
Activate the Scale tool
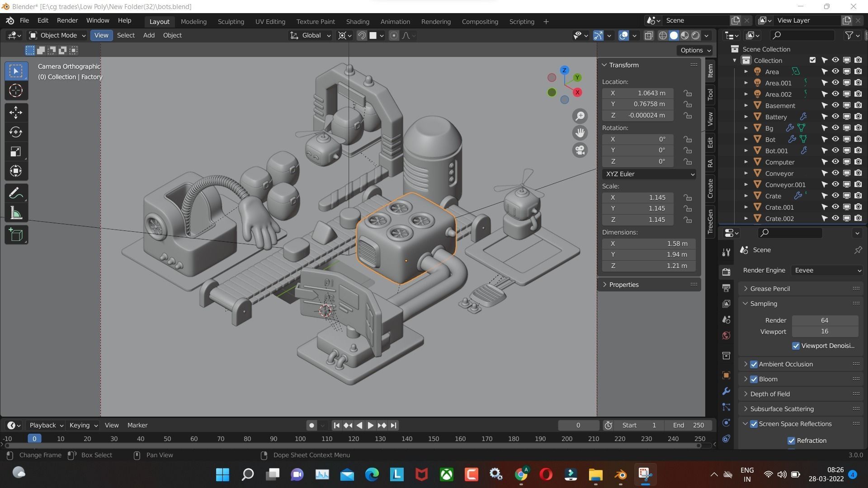[x=16, y=152]
